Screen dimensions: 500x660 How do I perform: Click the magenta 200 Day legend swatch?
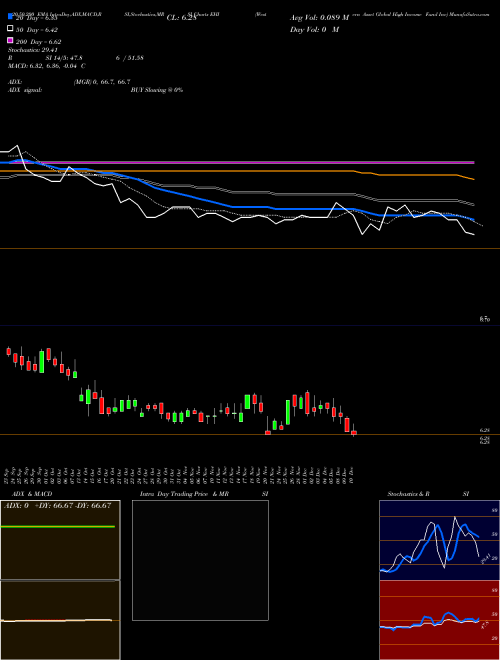(10, 40)
